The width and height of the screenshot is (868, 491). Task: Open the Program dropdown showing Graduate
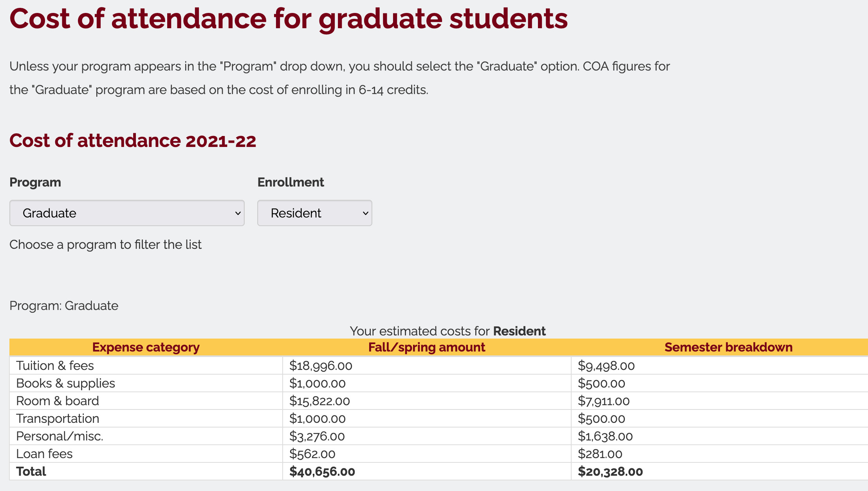pyautogui.click(x=127, y=213)
